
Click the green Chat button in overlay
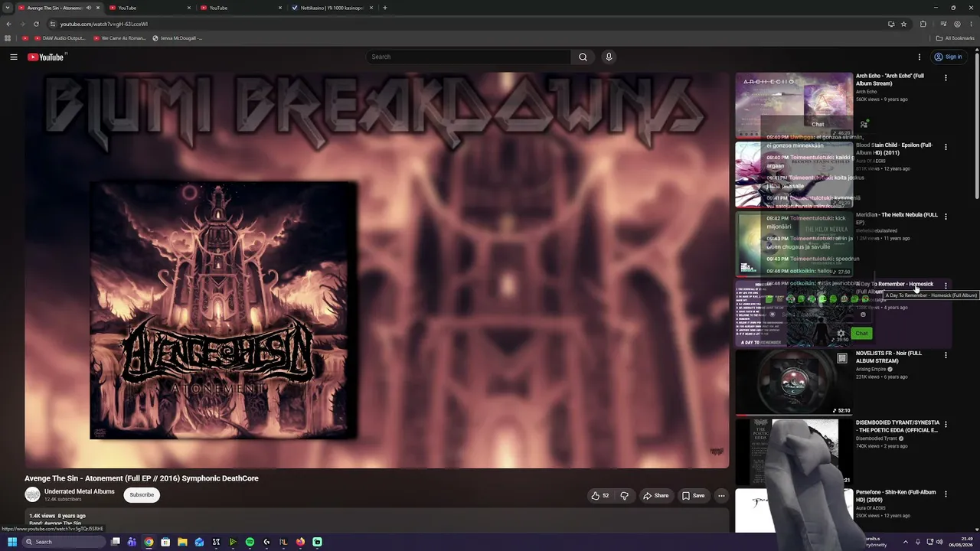pyautogui.click(x=861, y=333)
